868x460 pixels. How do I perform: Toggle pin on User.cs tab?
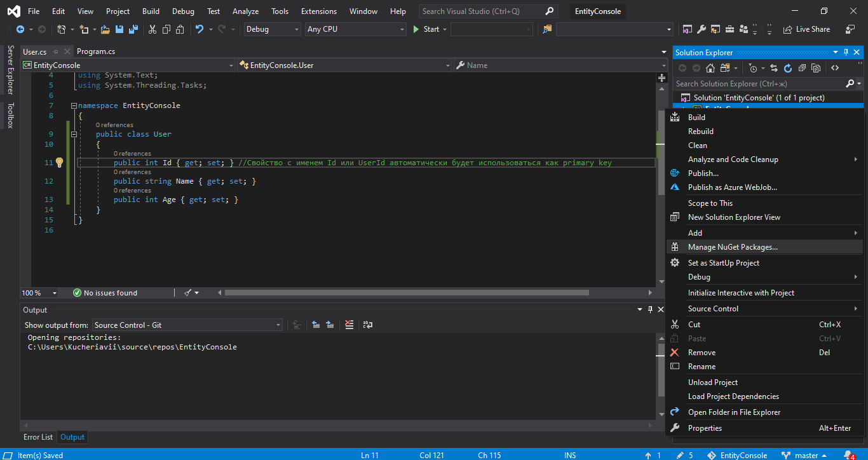pyautogui.click(x=56, y=51)
